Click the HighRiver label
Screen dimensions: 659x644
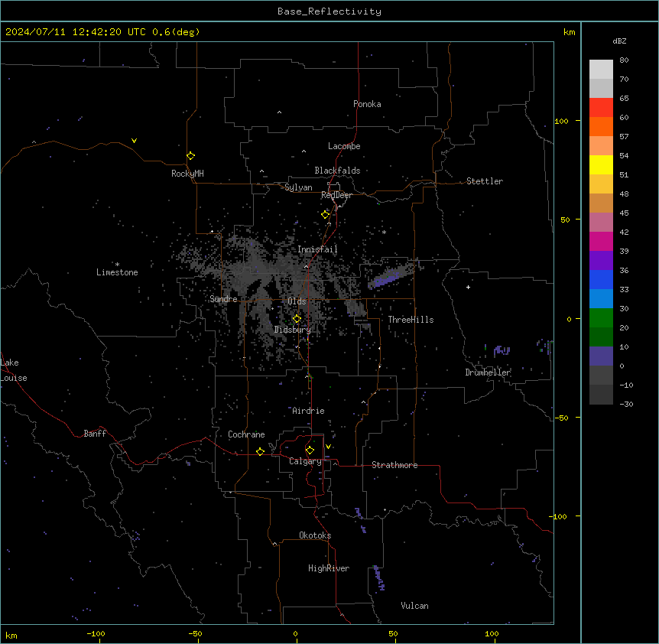[329, 568]
